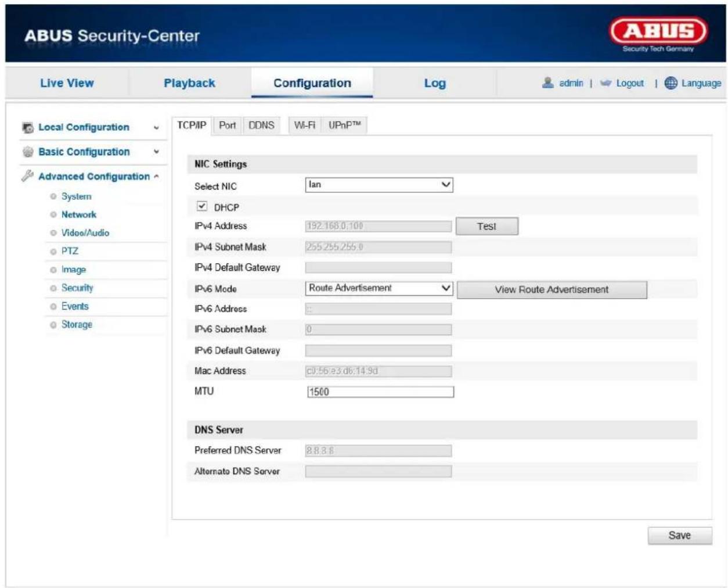Switch to the Playback tab
Image resolution: width=728 pixels, height=588 pixels.
click(x=189, y=83)
